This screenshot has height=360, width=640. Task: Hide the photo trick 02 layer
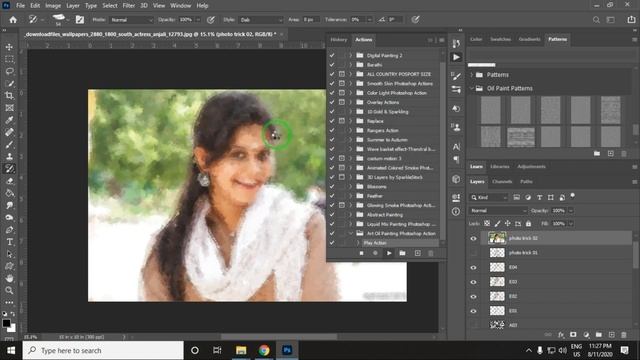coord(473,238)
